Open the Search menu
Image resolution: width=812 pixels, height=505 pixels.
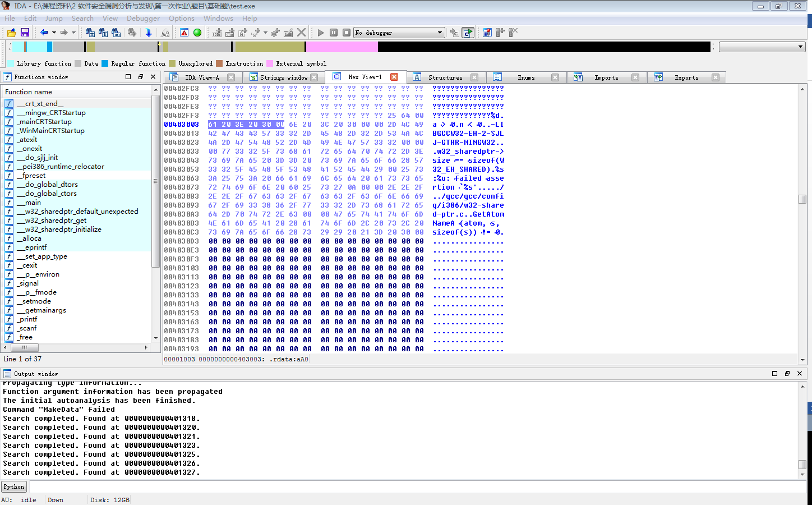pyautogui.click(x=82, y=19)
